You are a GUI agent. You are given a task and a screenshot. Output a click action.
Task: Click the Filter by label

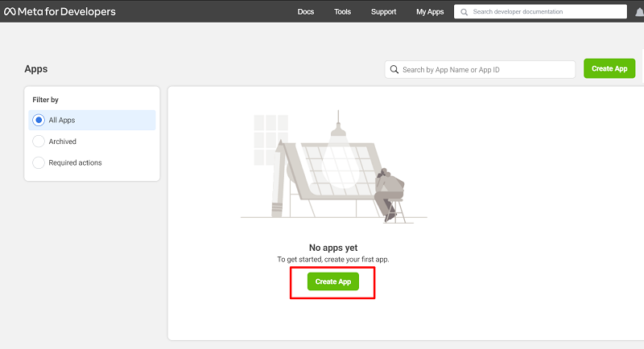pos(45,100)
